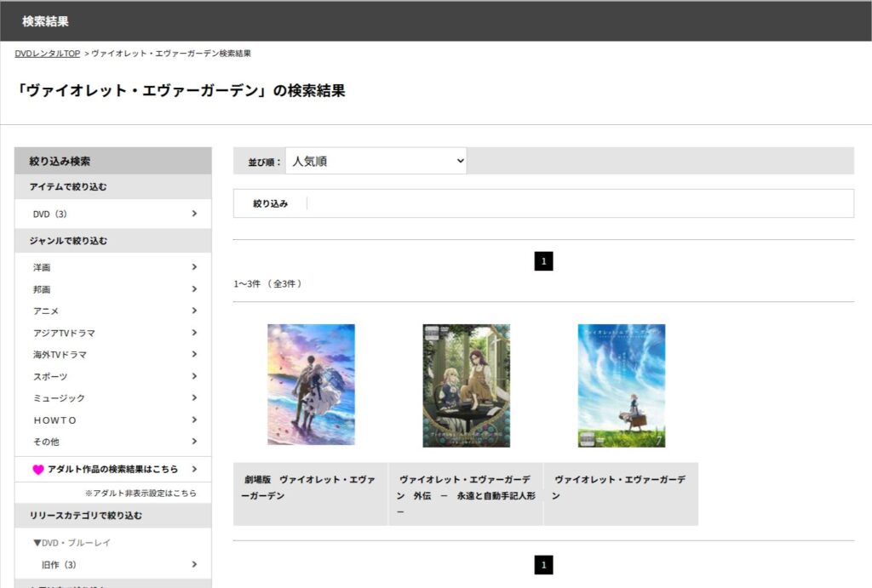872x588 pixels.
Task: Click the chevron beside スポーツ
Action: [194, 376]
